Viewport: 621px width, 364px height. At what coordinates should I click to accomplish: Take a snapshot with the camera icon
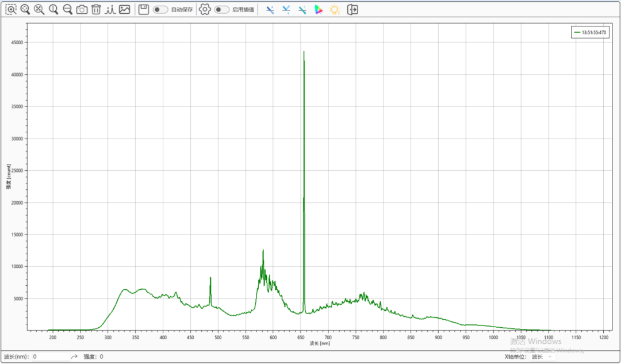[82, 9]
